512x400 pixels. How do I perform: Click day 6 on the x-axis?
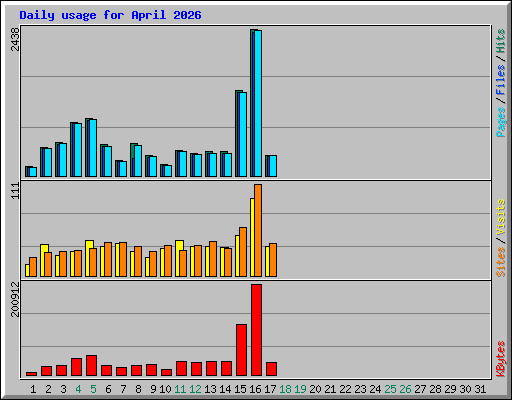[x=108, y=389]
